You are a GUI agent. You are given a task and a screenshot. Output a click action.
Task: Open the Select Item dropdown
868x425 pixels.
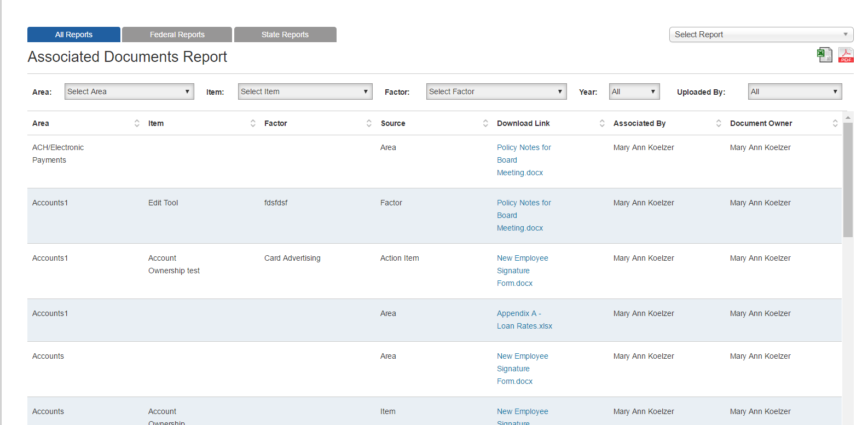point(305,91)
